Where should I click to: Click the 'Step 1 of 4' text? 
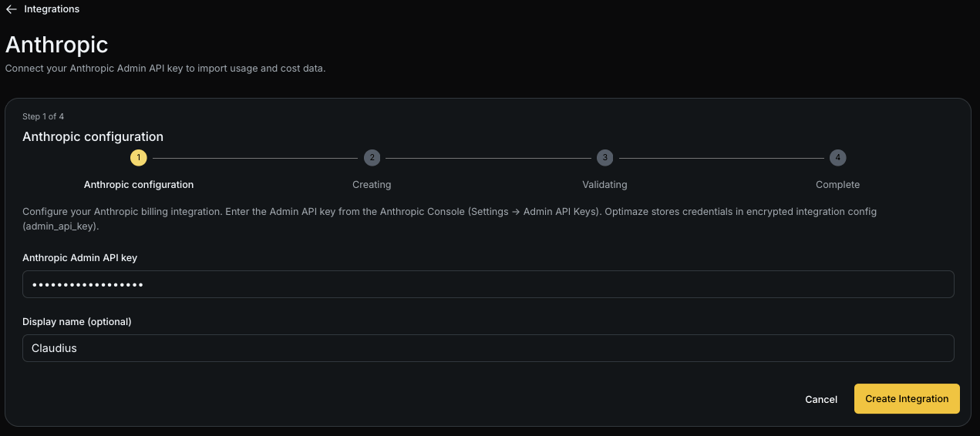click(x=43, y=116)
